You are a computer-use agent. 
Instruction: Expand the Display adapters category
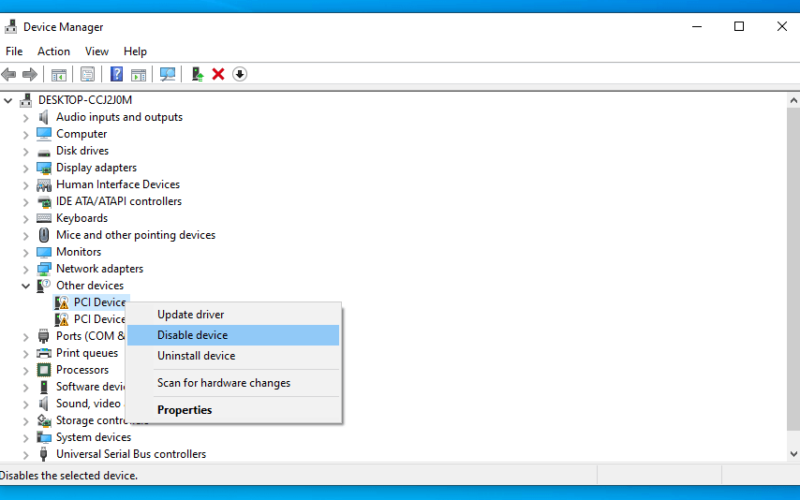(26, 168)
